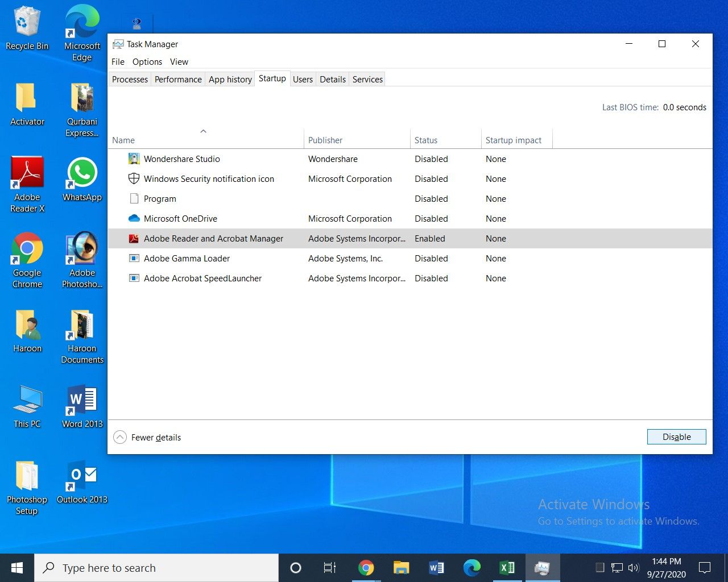Click the Wondershare Studio row icon
Viewport: 728px width, 582px height.
tap(134, 159)
